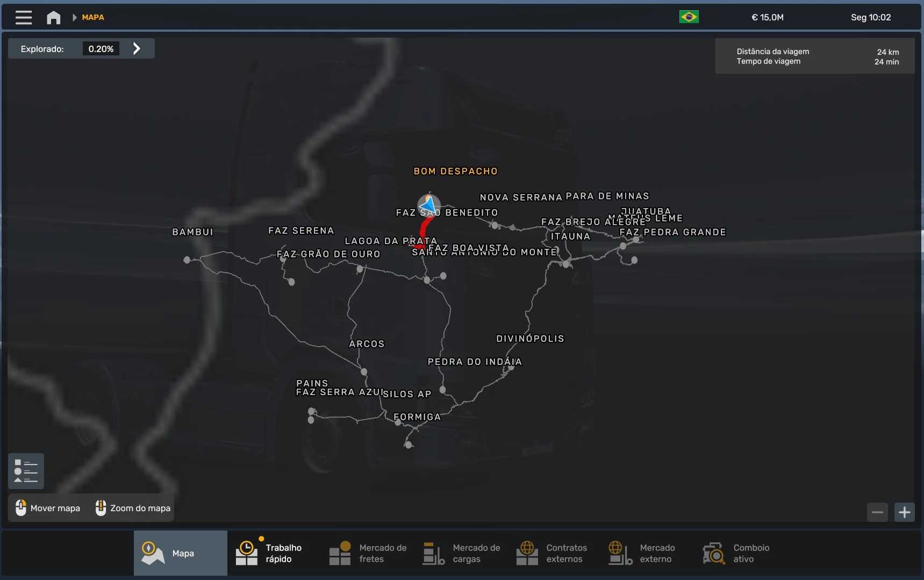This screenshot has height=580, width=924.
Task: Switch to Mercado de cargas
Action: (x=461, y=553)
